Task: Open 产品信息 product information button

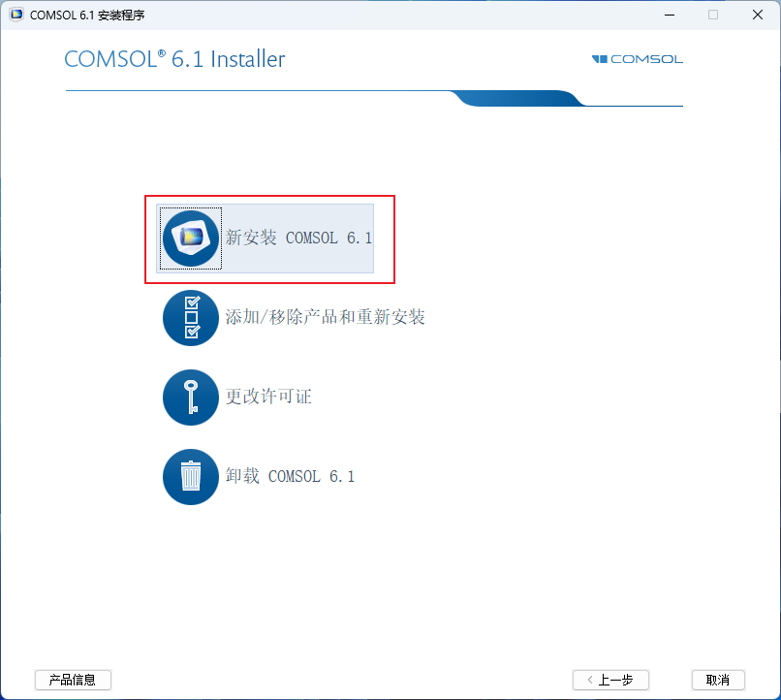Action: (x=73, y=680)
